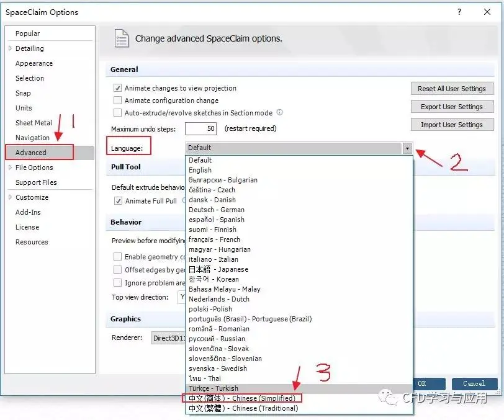Choose Chinese (Traditional) from language list
The image size is (504, 420).
coord(299,408)
